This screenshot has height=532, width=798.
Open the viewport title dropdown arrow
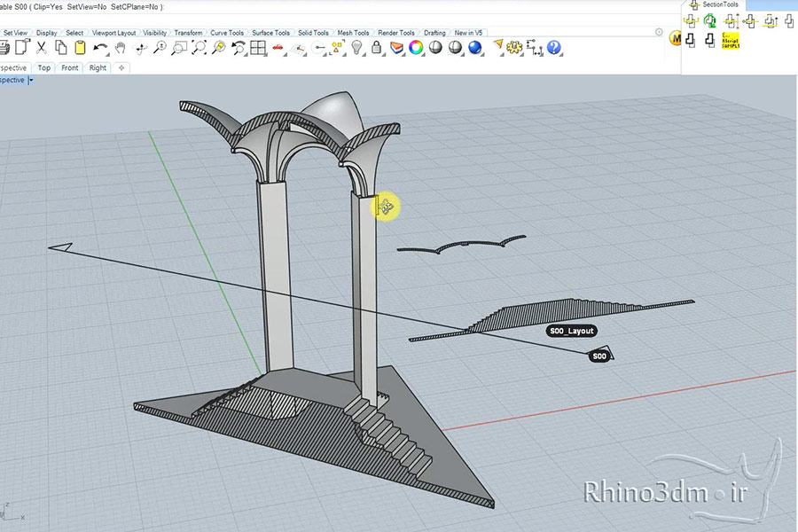(30, 81)
